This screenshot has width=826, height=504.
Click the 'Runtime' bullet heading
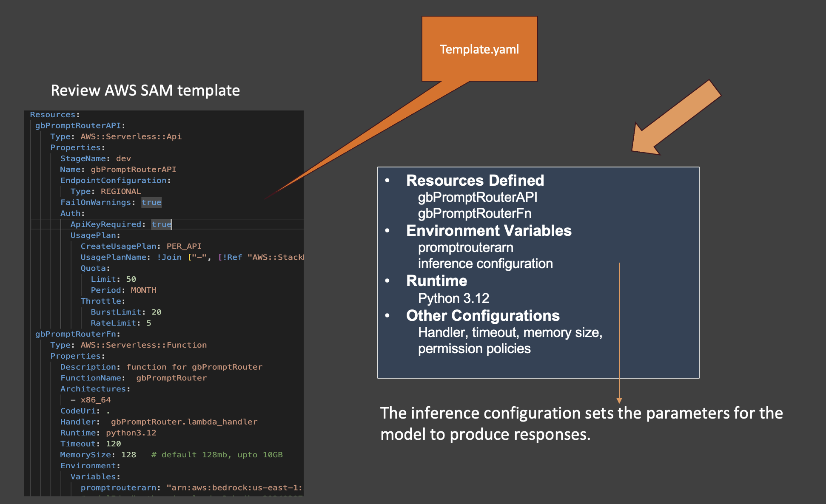pyautogui.click(x=437, y=281)
